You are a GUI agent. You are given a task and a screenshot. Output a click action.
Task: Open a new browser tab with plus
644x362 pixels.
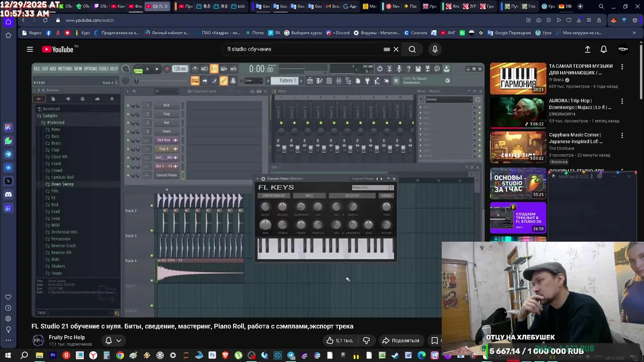pyautogui.click(x=580, y=7)
